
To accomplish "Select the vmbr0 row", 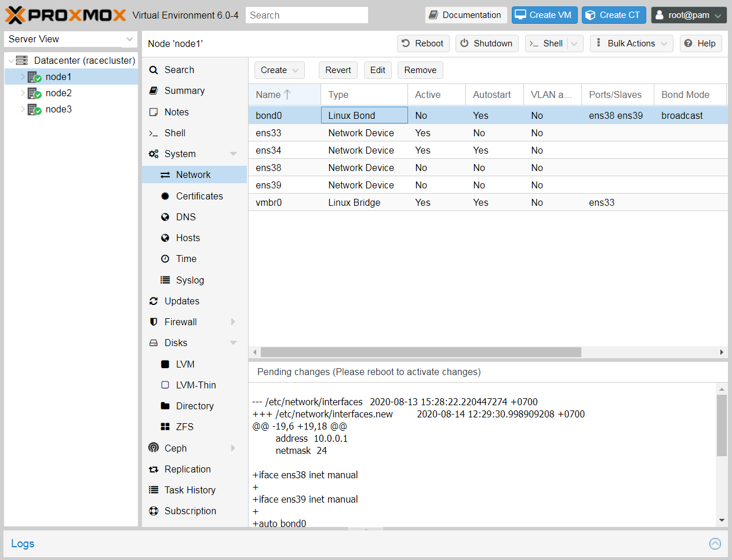I will 488,202.
